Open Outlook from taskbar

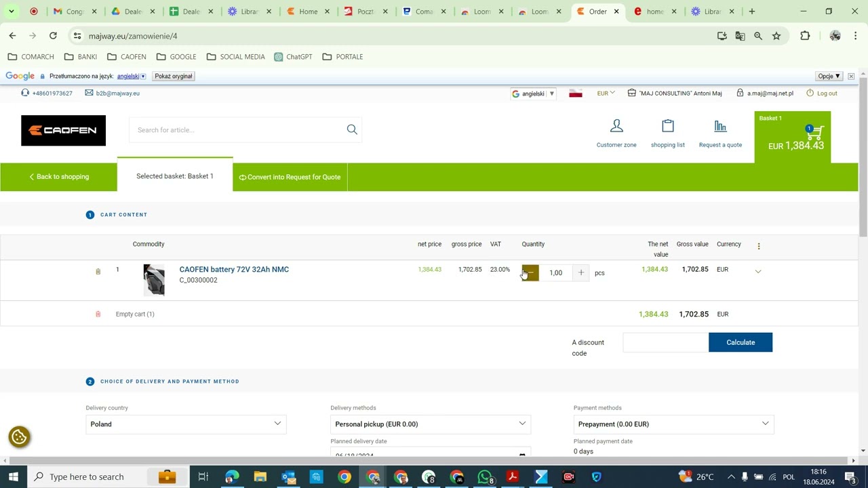288,476
